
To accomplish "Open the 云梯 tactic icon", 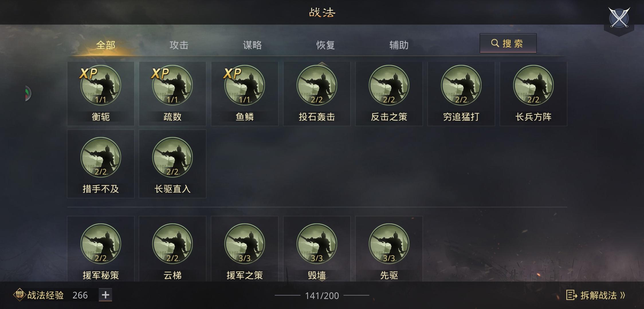I will point(172,244).
